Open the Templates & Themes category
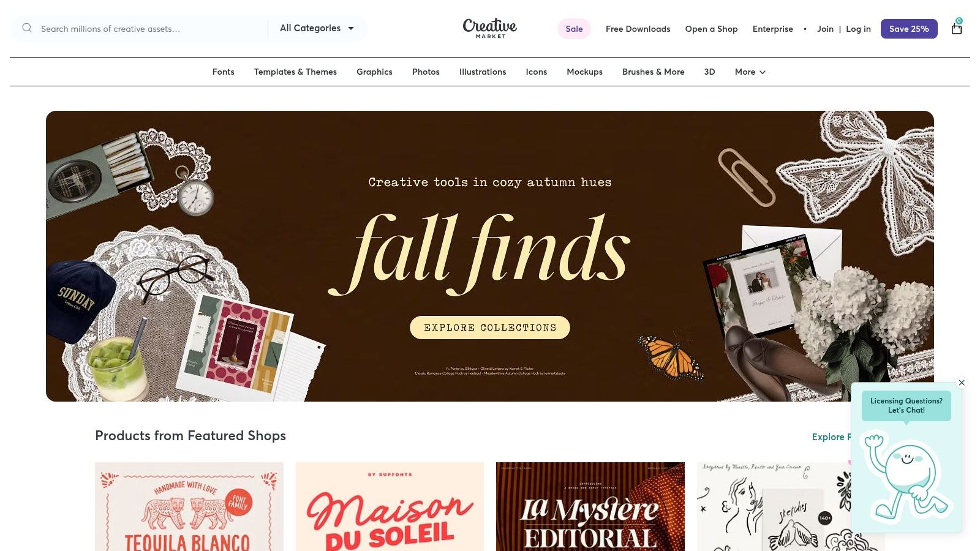The height and width of the screenshot is (551, 980). click(295, 72)
